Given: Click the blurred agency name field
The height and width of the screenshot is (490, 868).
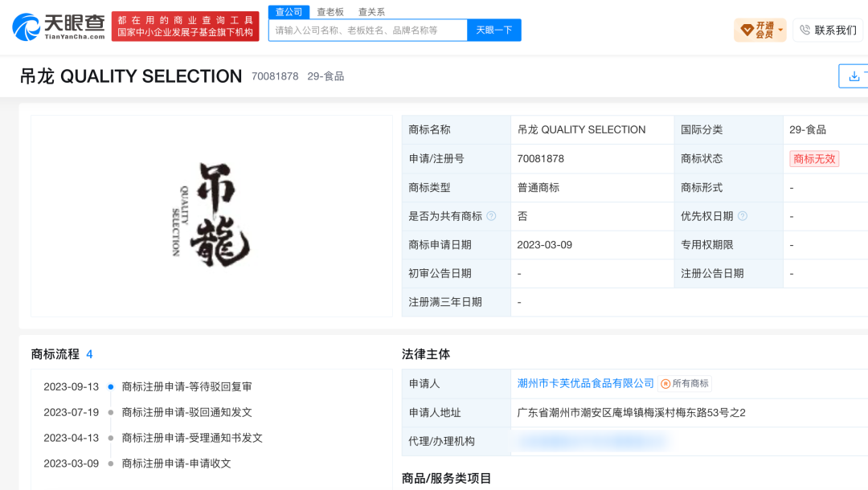Looking at the screenshot, I should point(593,441).
